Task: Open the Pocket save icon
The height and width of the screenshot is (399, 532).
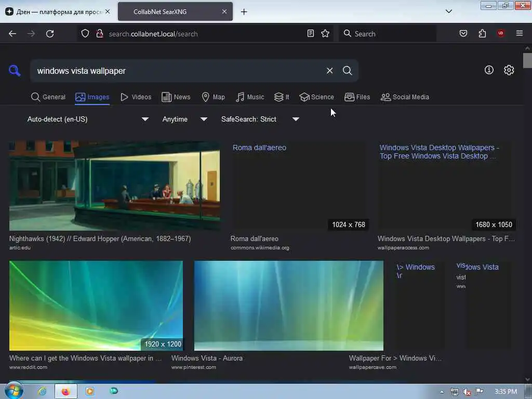Action: click(x=463, y=33)
